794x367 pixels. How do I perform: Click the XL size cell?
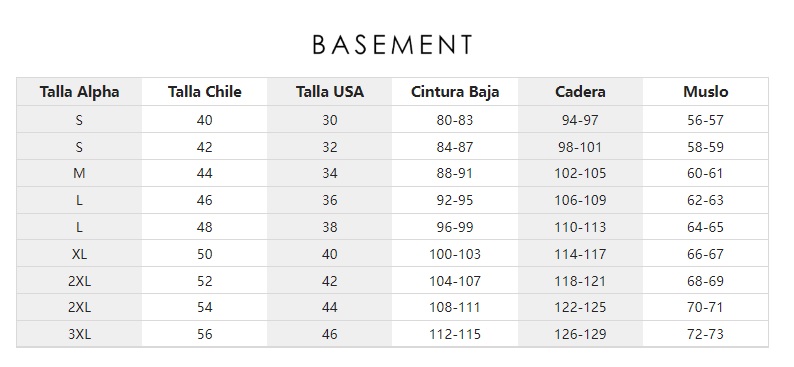point(79,254)
